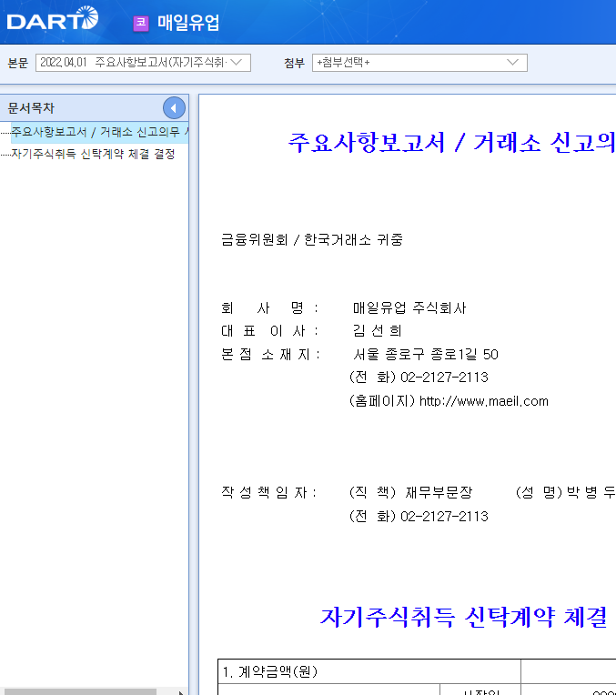The width and height of the screenshot is (616, 695).
Task: Open the 첨부 attachment selection dropdown
Action: (x=419, y=63)
